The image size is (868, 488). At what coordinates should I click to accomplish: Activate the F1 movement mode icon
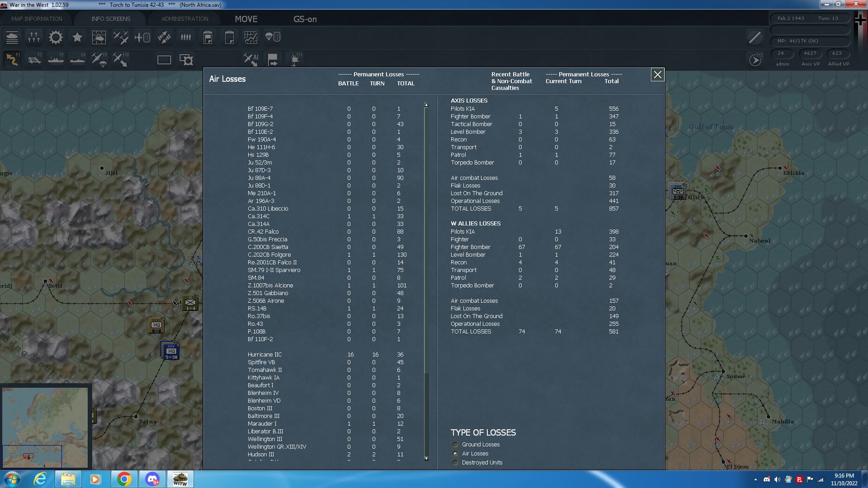(x=12, y=59)
